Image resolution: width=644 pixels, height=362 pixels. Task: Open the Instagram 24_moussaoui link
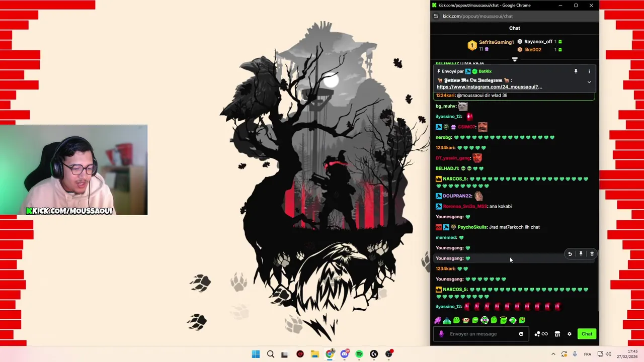coord(489,87)
